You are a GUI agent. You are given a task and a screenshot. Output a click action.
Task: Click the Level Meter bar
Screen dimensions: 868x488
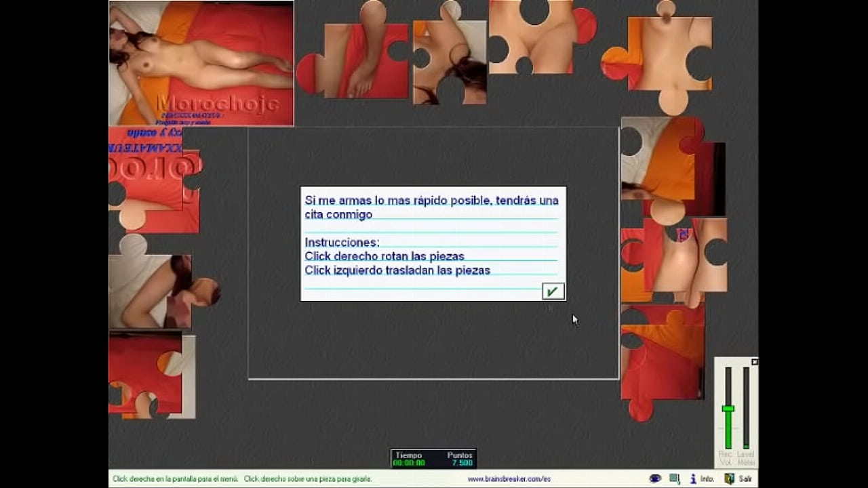[746, 407]
